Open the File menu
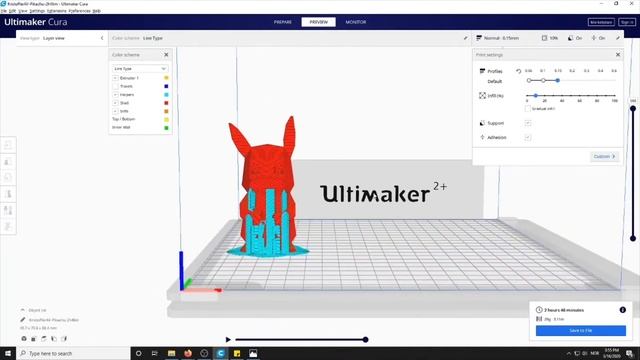The height and width of the screenshot is (360, 640). tap(3, 11)
